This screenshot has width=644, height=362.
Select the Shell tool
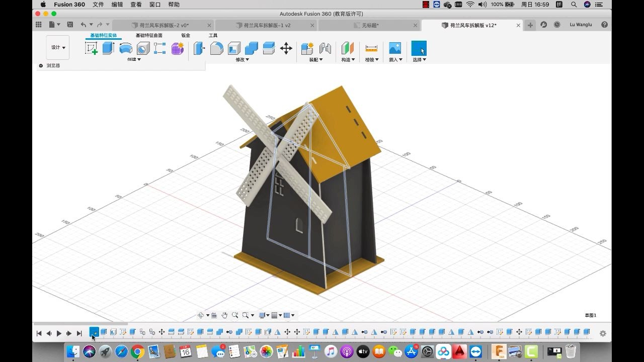tap(234, 48)
